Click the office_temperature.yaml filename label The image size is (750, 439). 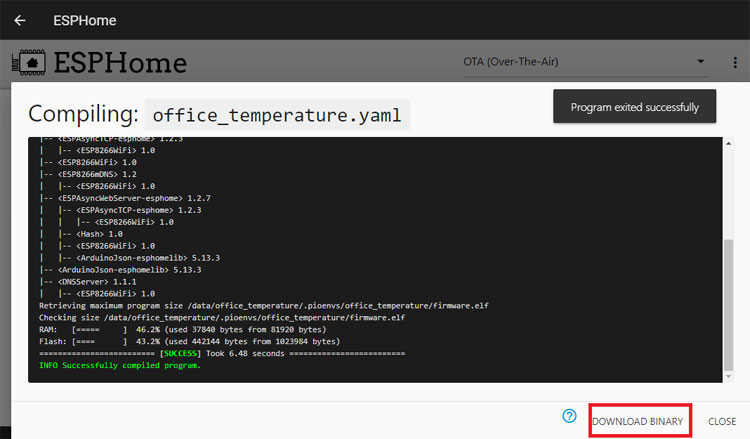[x=277, y=114]
